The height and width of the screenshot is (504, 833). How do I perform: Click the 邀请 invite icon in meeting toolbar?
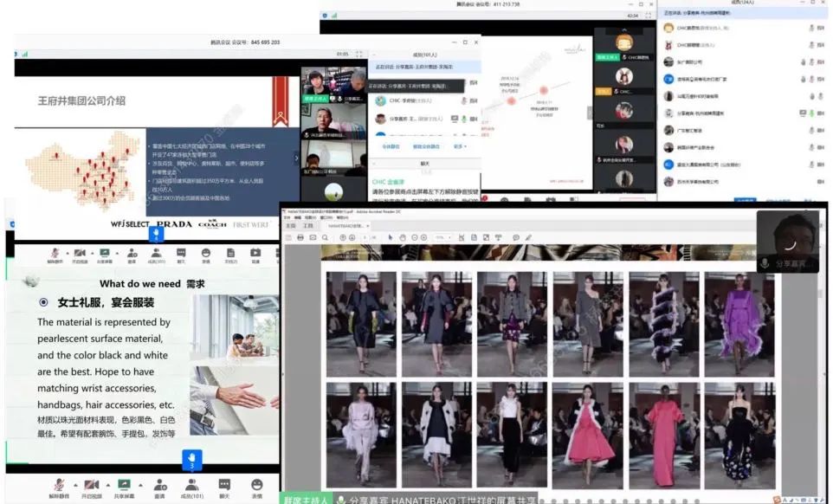159,484
